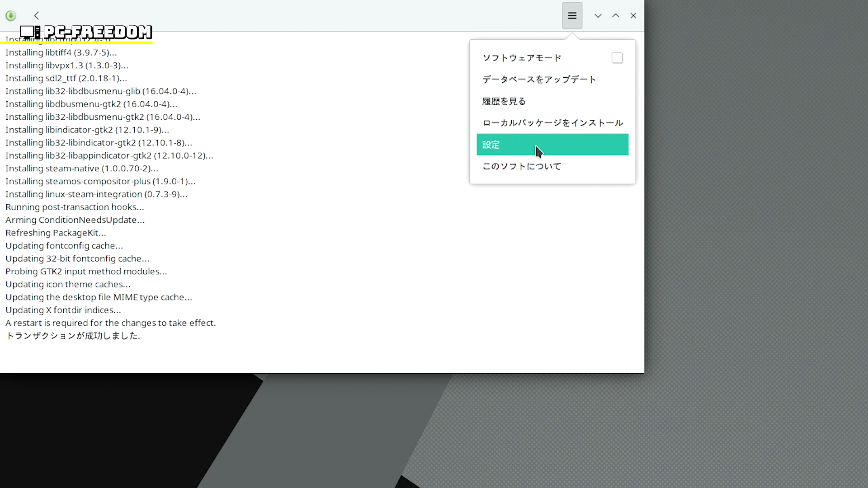This screenshot has width=868, height=488.
Task: Click the PC-FREEDOM logo overlay
Action: coord(86,32)
